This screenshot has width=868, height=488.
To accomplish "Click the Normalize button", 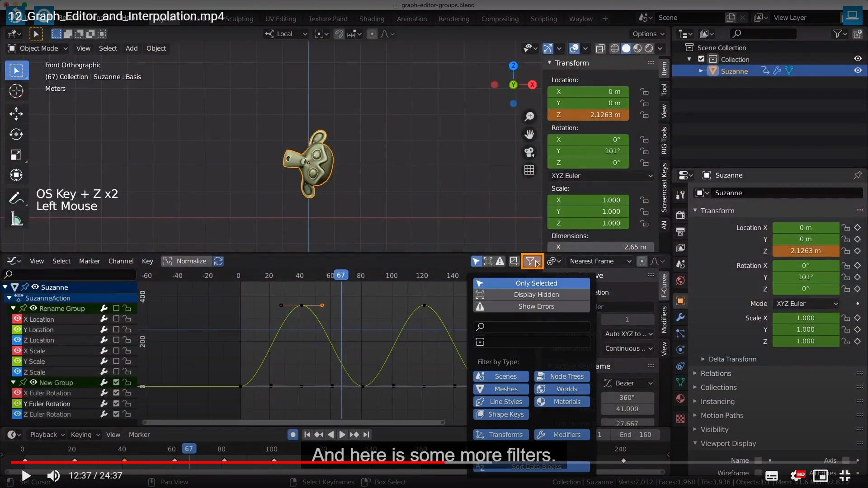I will coord(186,261).
